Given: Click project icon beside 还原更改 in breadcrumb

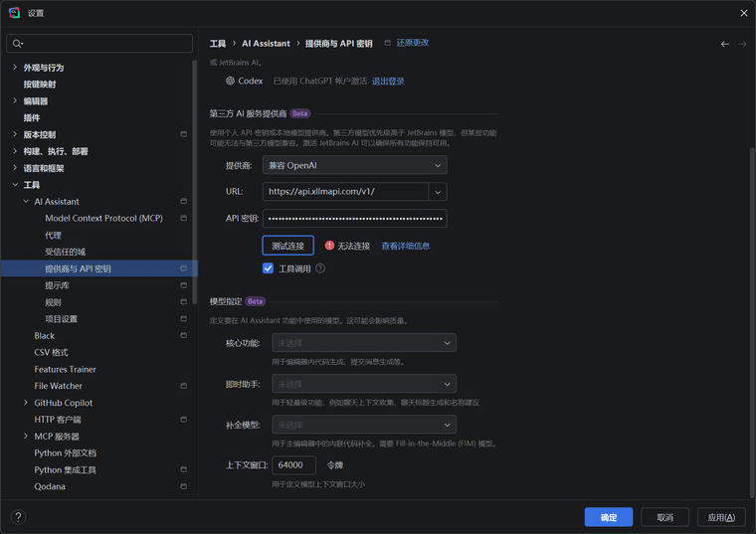Looking at the screenshot, I should pos(388,44).
